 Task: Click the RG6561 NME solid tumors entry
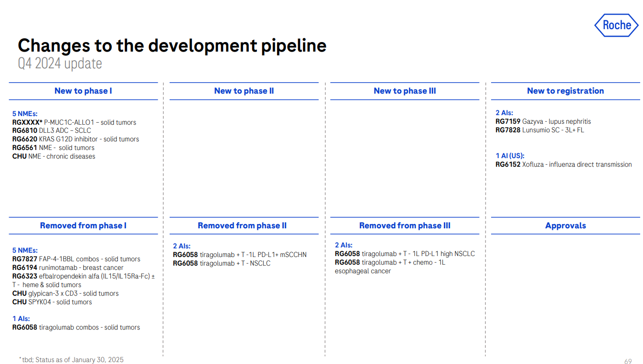[54, 148]
